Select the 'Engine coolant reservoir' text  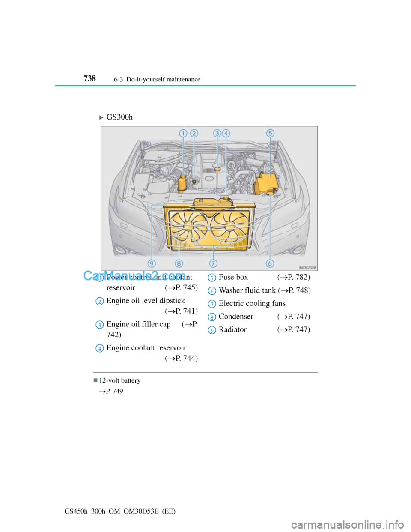pos(146,348)
